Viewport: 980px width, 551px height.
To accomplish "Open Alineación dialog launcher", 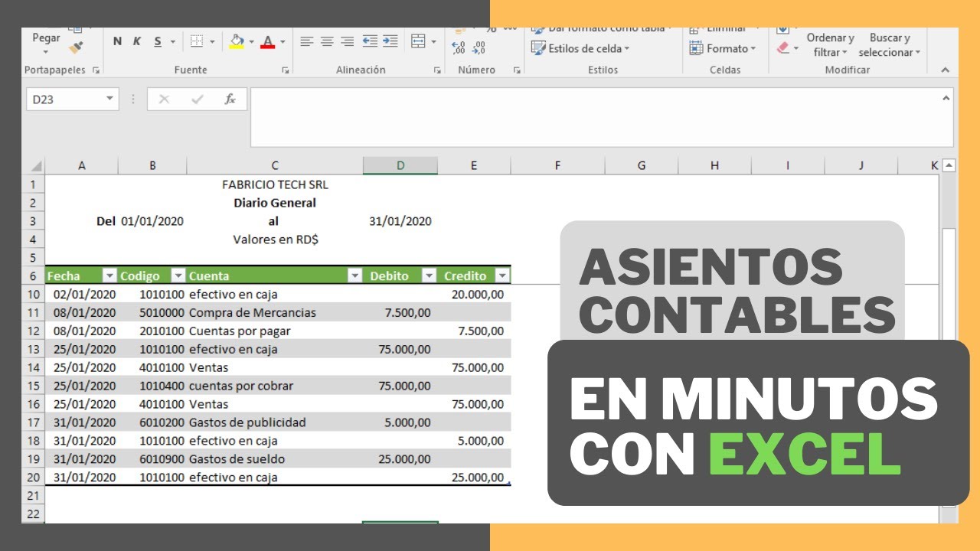I will point(438,70).
